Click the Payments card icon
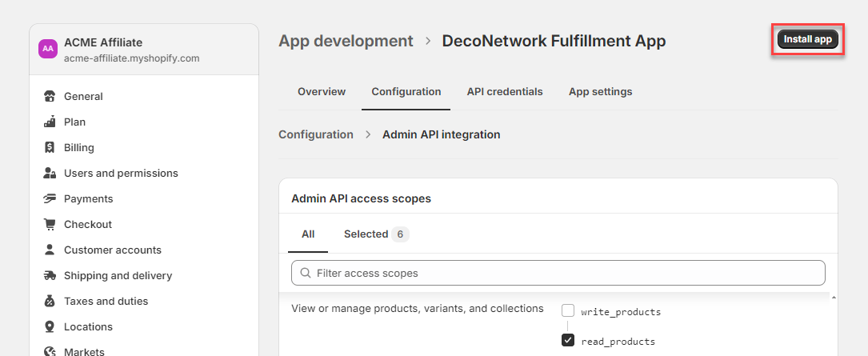 [x=50, y=198]
